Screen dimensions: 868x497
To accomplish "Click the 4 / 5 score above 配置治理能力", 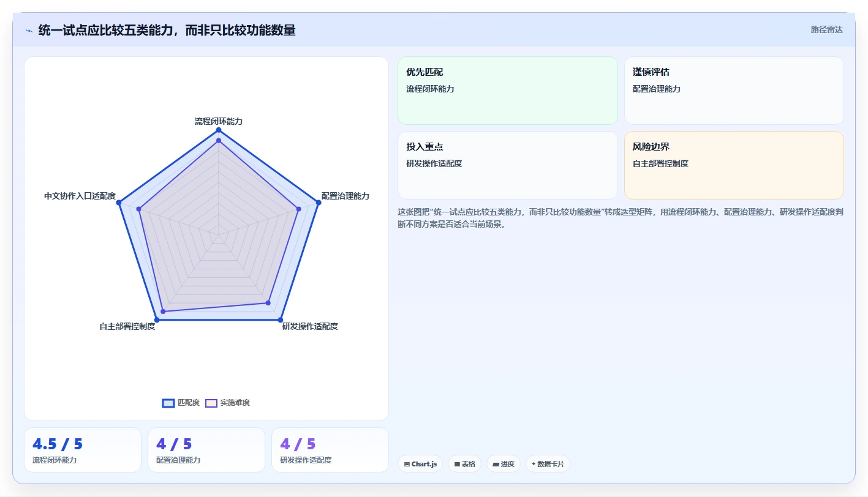I will 174,444.
